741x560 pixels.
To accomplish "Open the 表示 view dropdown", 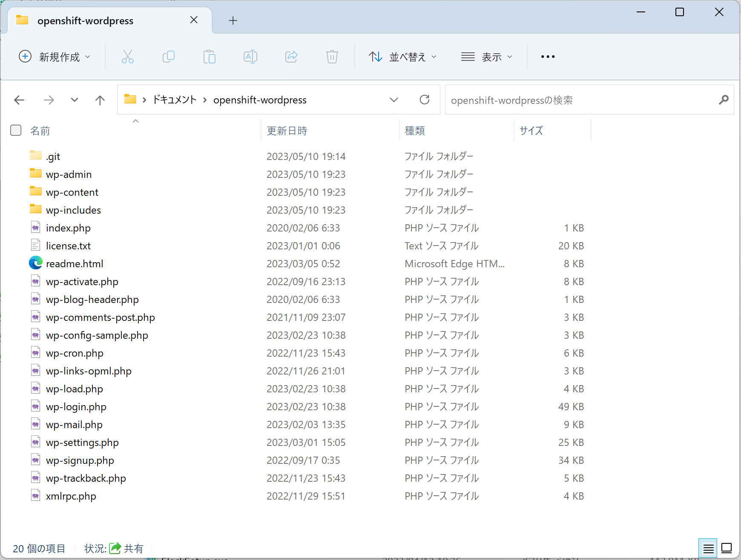I will click(x=487, y=57).
